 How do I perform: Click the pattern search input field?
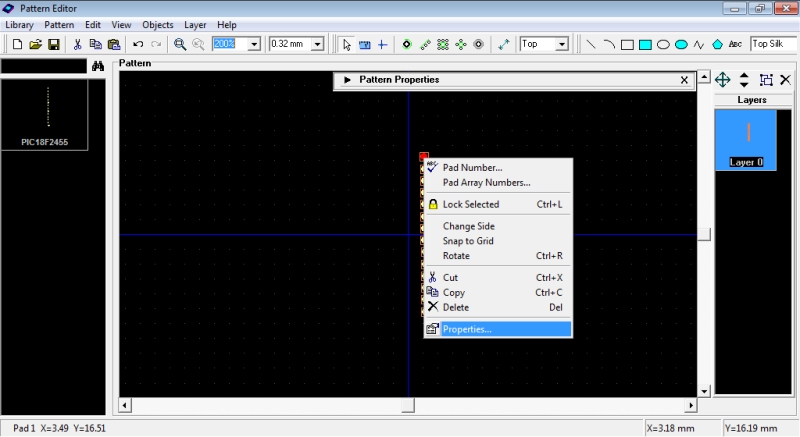[x=44, y=66]
